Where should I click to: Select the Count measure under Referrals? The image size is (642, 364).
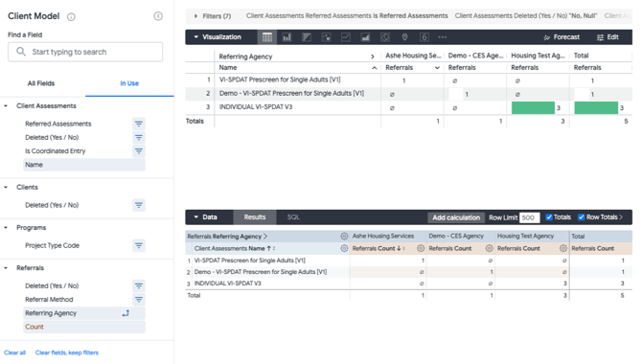click(84, 327)
